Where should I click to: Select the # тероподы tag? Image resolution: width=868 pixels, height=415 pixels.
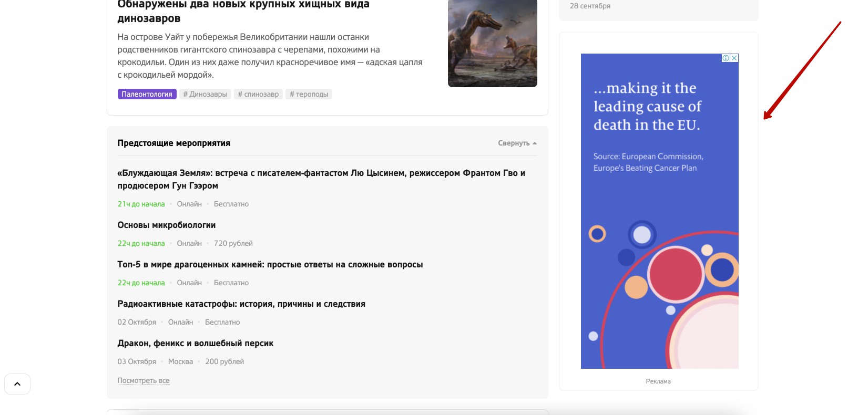coord(309,95)
